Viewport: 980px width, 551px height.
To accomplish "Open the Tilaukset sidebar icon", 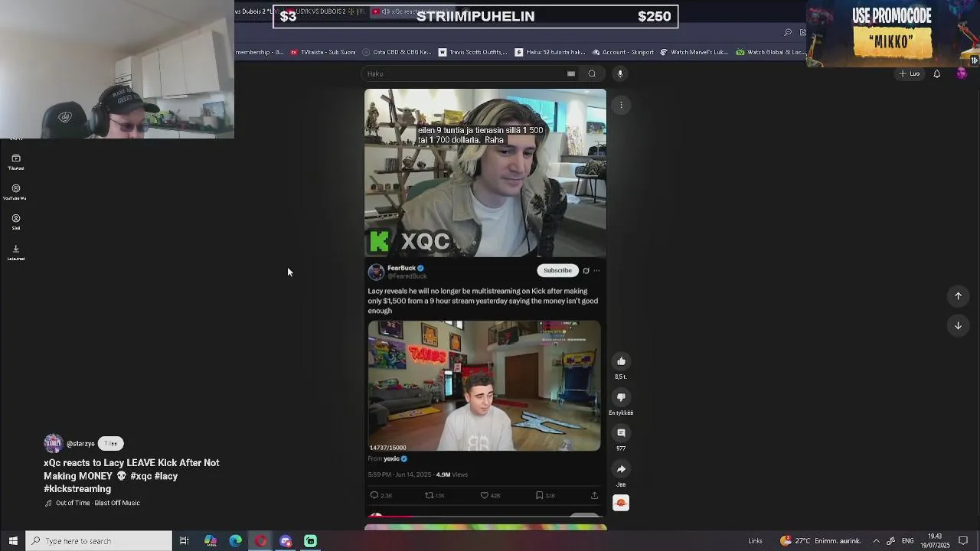I will point(16,162).
